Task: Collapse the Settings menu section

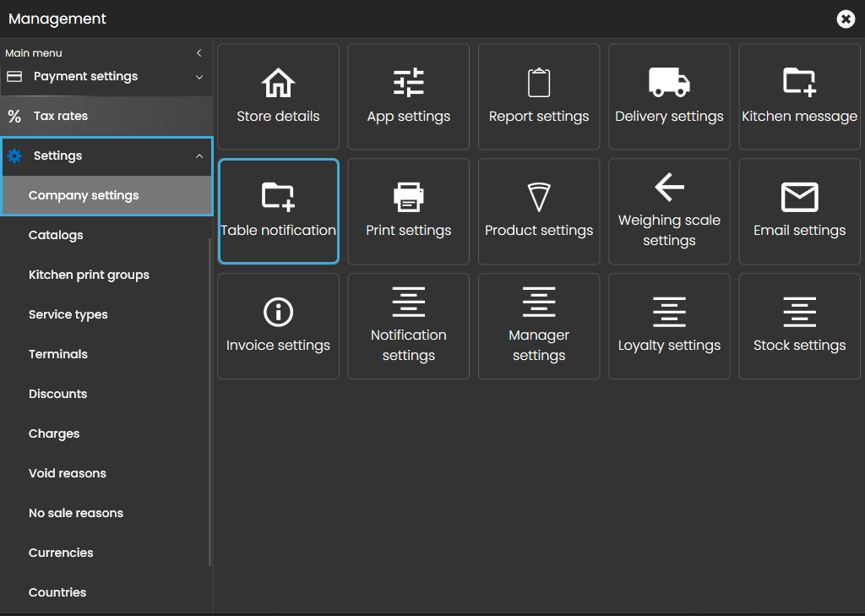Action: point(199,156)
